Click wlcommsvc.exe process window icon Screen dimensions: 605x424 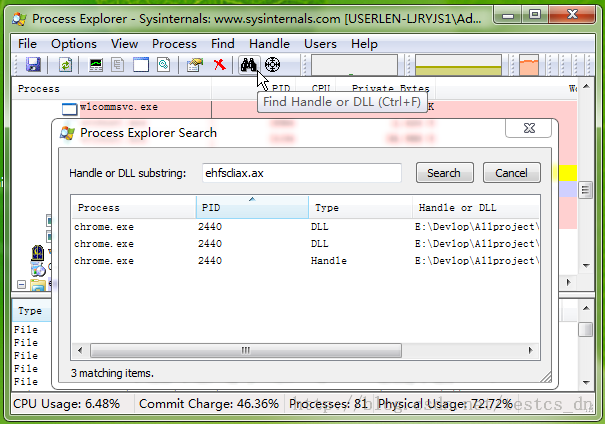click(69, 109)
